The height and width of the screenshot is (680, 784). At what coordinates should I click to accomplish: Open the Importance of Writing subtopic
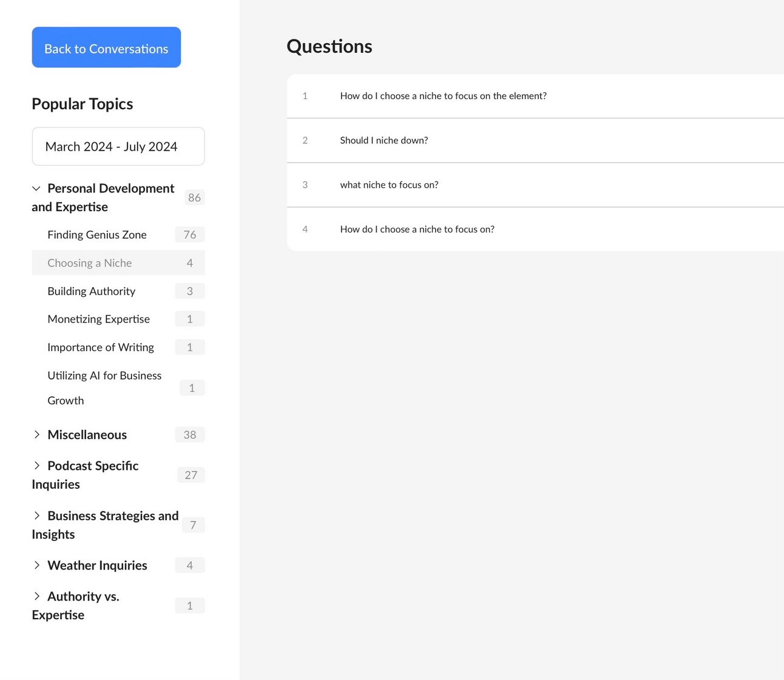click(118, 347)
